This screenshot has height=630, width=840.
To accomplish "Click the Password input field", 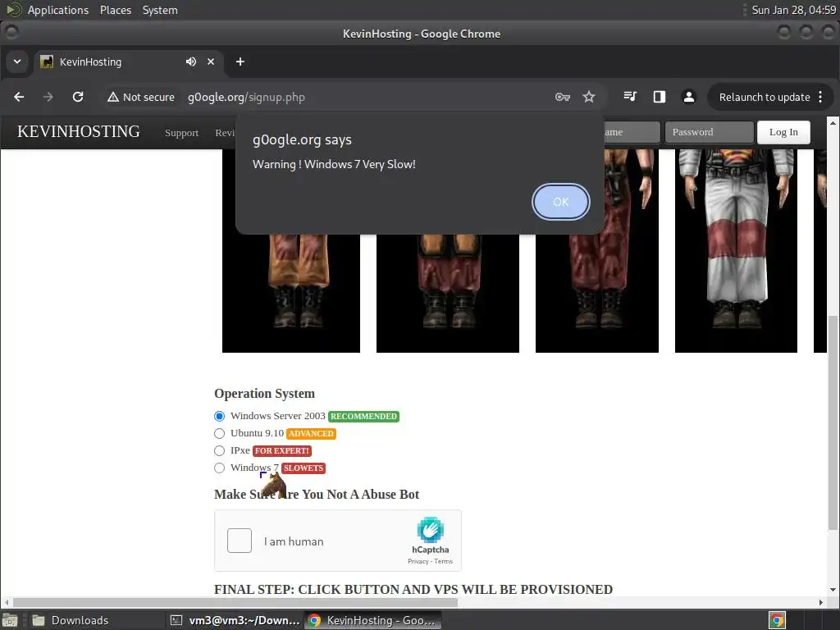I will click(710, 132).
